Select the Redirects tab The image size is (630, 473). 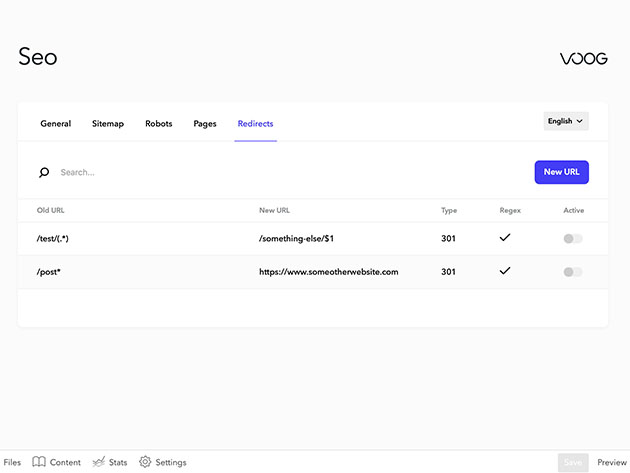coord(256,123)
